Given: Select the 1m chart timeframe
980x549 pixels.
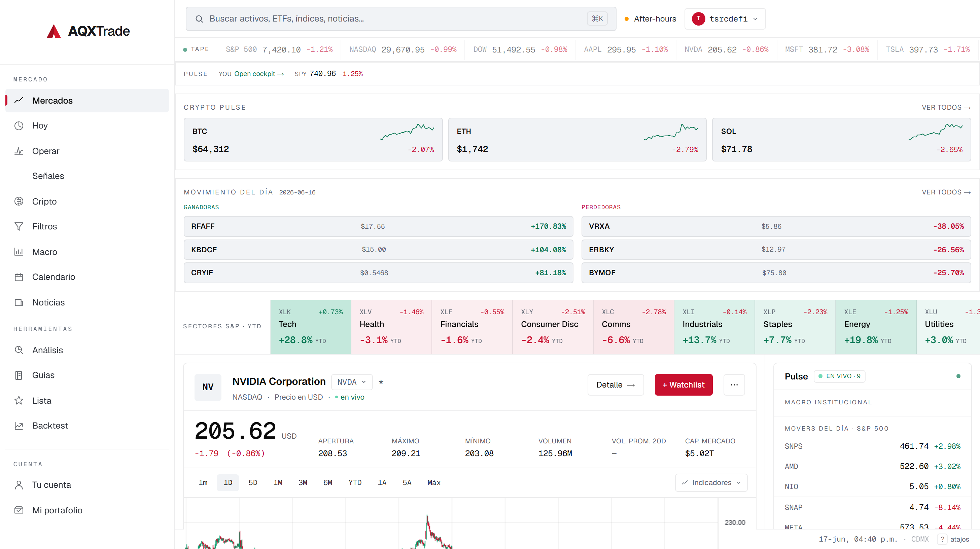Looking at the screenshot, I should [203, 482].
